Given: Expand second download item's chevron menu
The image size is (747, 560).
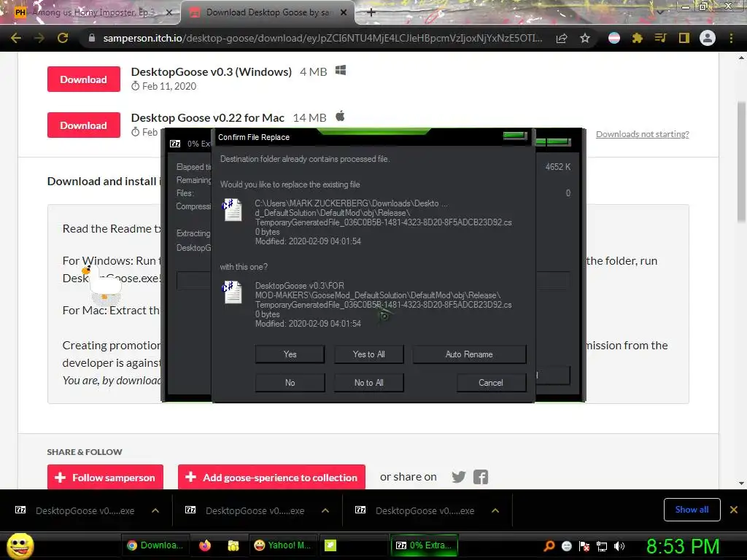Looking at the screenshot, I should pos(325,510).
